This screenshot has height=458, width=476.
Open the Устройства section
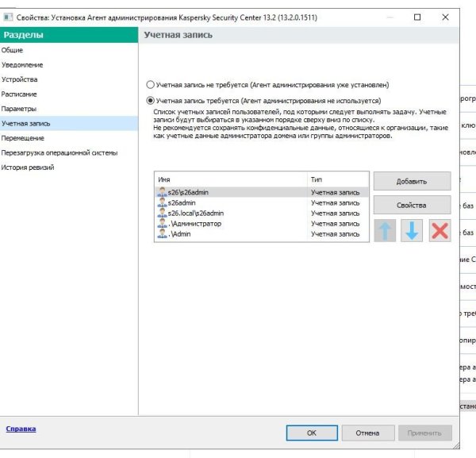[x=69, y=79]
